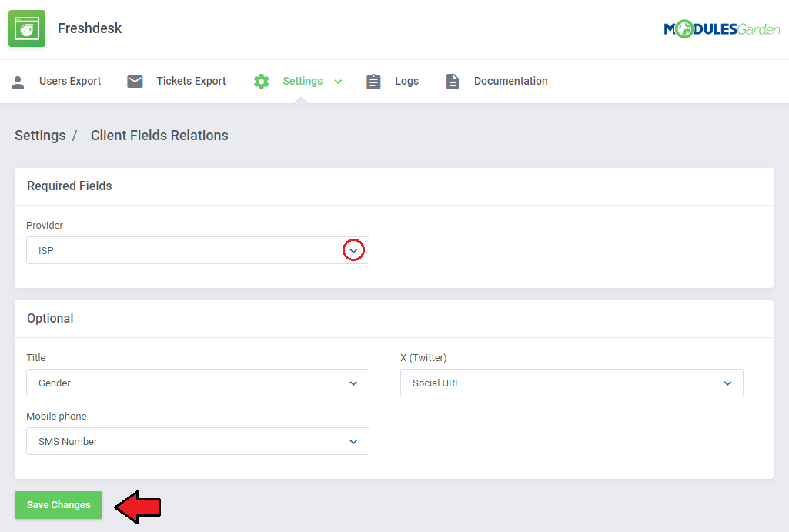Open the Documentation tab

coord(511,81)
